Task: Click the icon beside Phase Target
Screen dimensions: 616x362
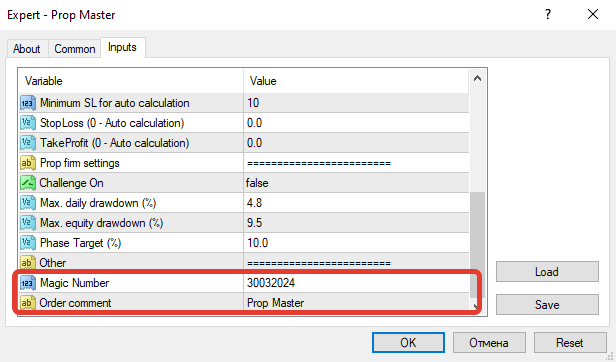Action: tap(28, 243)
